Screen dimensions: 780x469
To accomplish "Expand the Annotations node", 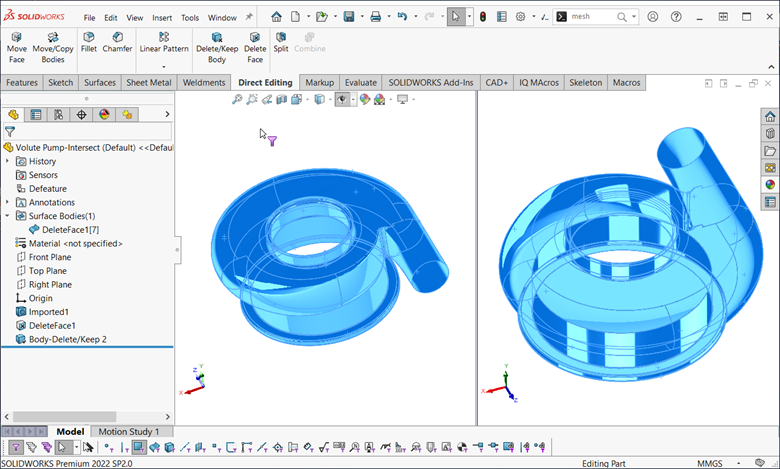I will (7, 202).
